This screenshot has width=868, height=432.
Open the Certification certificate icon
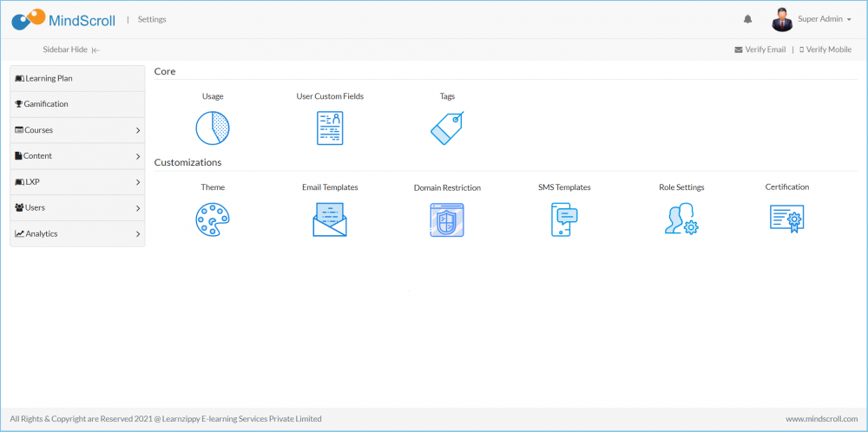pos(787,219)
